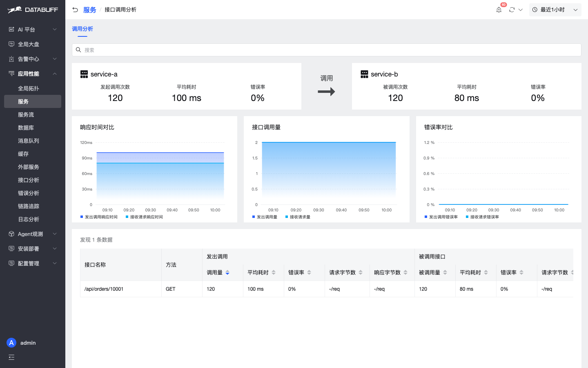The height and width of the screenshot is (368, 588).
Task: Click the service-b grid icon
Action: tap(364, 74)
